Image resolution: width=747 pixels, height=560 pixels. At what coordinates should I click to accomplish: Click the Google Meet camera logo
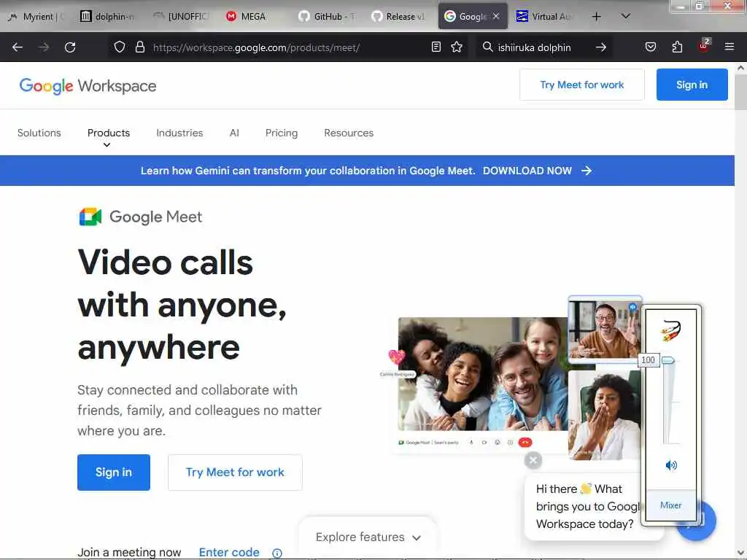pos(90,217)
